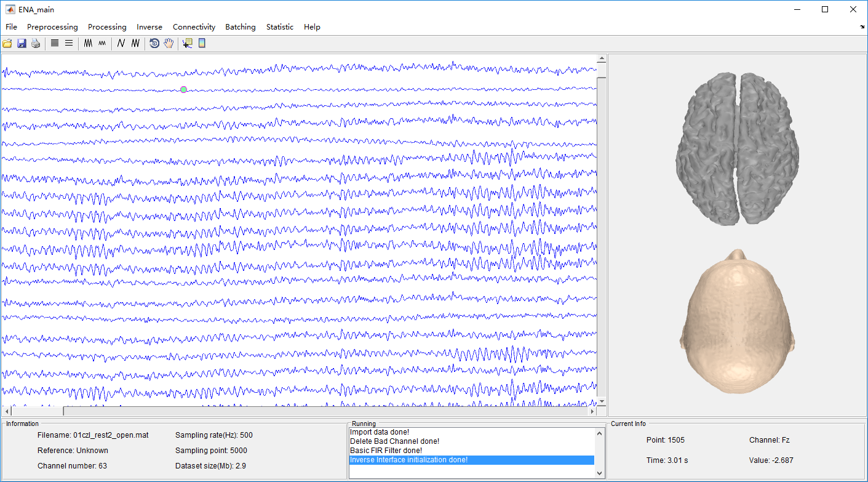Screen dimensions: 868x482
Task: Open the Inverse menu
Action: [149, 27]
